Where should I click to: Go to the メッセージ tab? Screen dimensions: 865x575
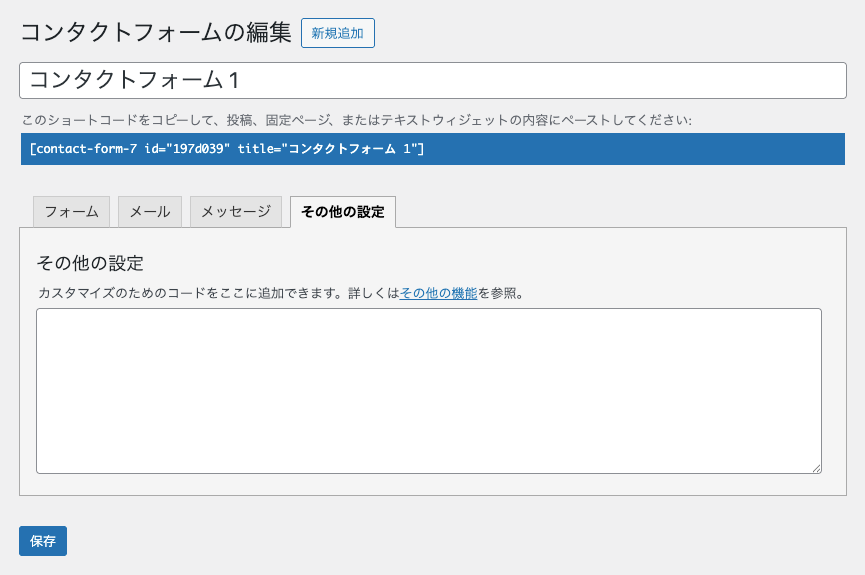(236, 212)
